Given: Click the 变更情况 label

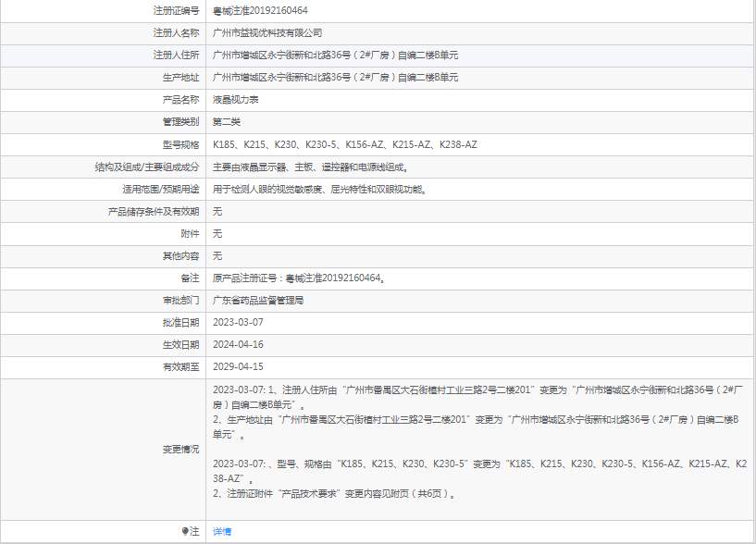Looking at the screenshot, I should [x=180, y=449].
